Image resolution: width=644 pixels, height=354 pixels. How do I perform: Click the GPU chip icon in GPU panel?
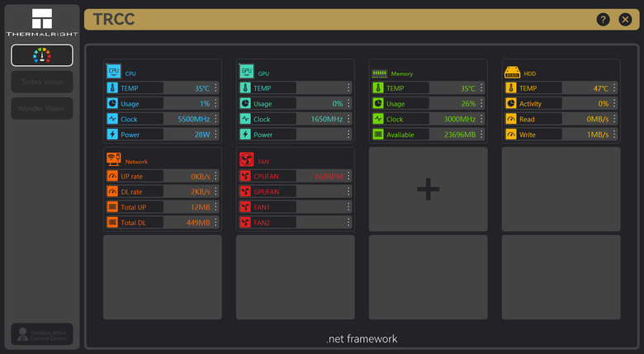(246, 71)
